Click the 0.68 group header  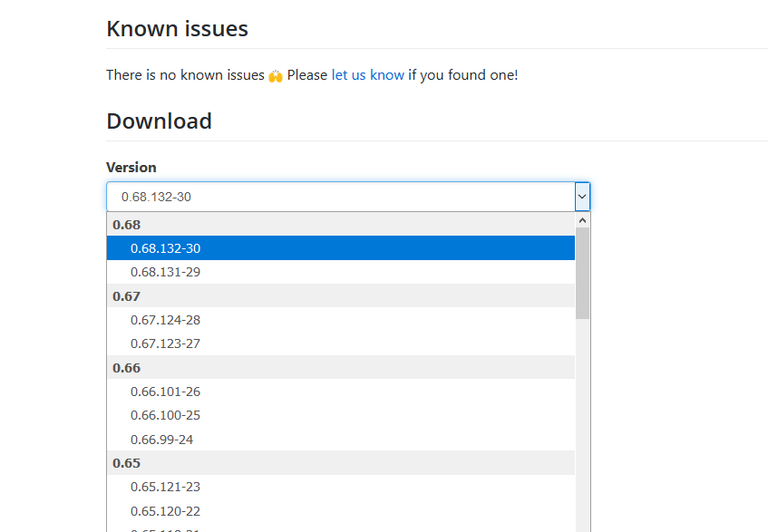point(340,225)
